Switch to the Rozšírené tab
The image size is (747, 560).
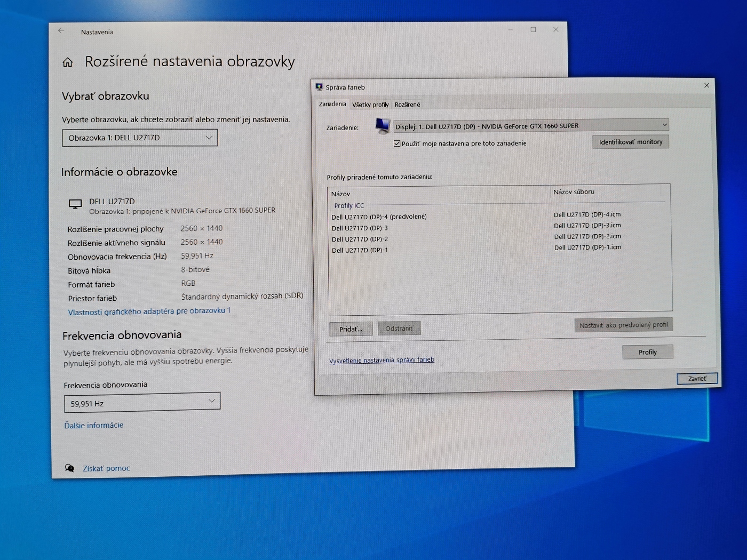coord(407,105)
